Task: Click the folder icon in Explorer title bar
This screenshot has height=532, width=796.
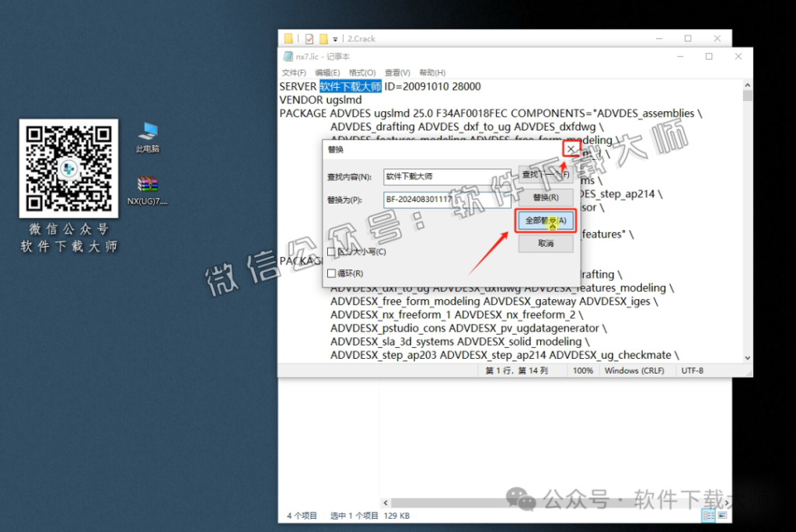Action: 288,38
